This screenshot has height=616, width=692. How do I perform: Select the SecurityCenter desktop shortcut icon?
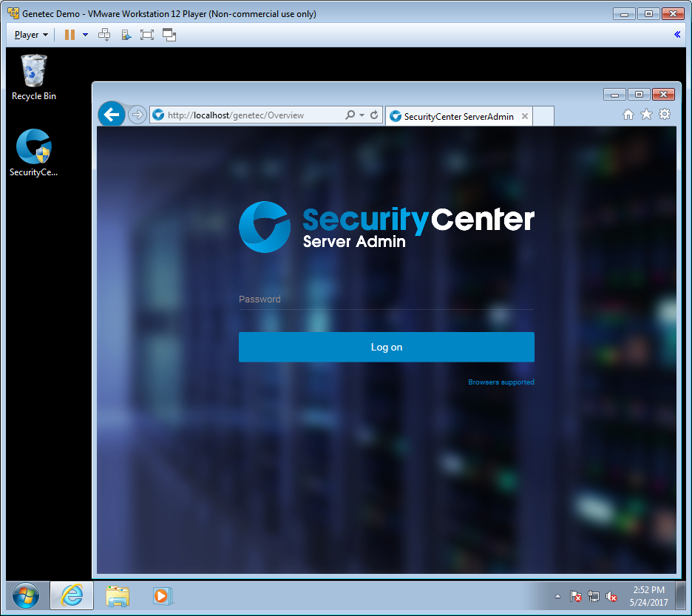coord(33,153)
